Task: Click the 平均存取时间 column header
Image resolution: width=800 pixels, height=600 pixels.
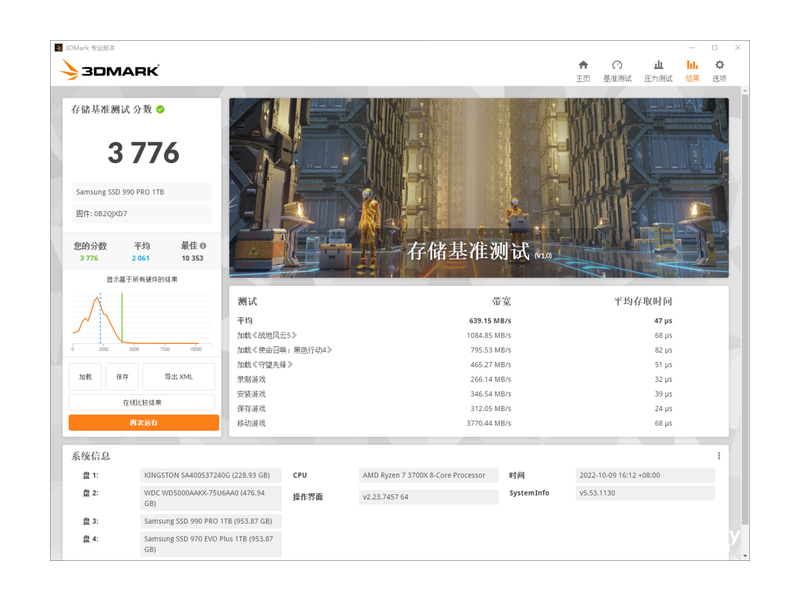Action: (643, 302)
